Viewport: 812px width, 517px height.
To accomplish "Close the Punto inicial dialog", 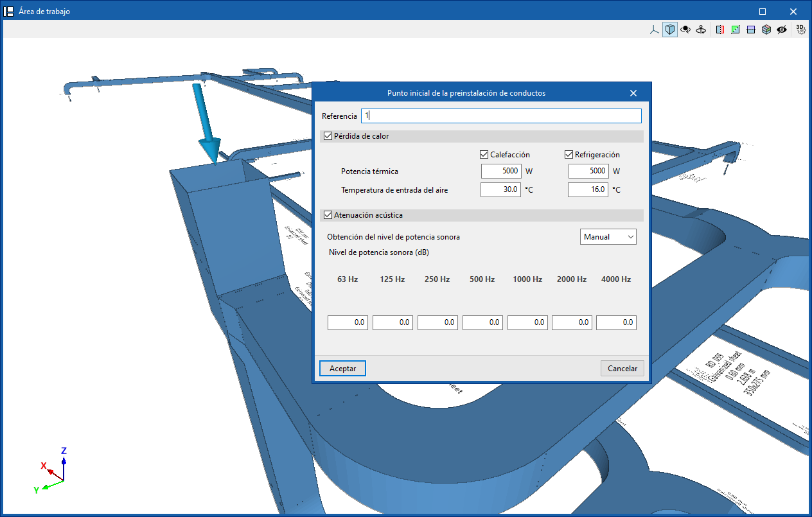I will click(633, 93).
